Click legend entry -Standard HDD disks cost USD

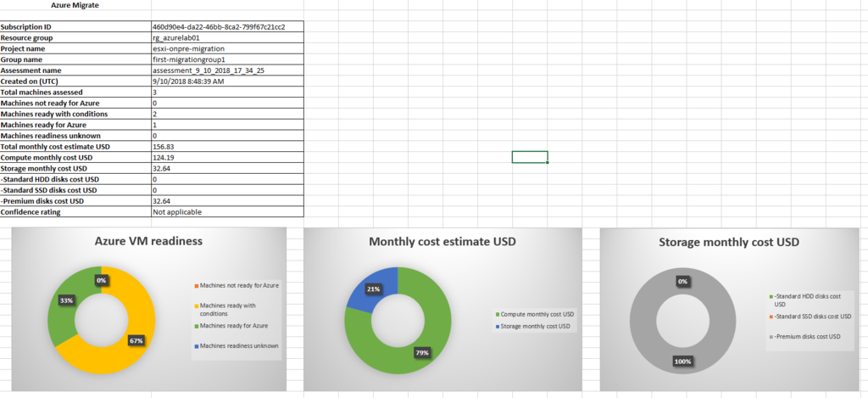806,300
